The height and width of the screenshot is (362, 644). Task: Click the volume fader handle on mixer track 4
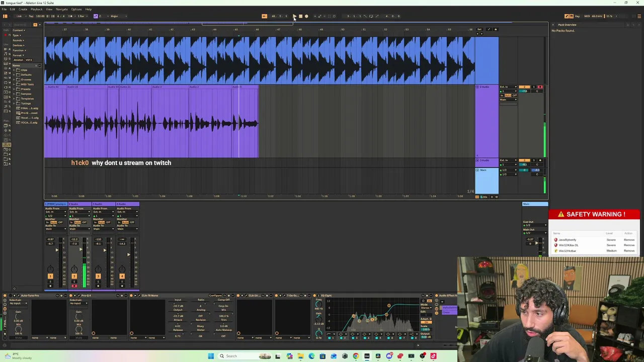tap(128, 254)
